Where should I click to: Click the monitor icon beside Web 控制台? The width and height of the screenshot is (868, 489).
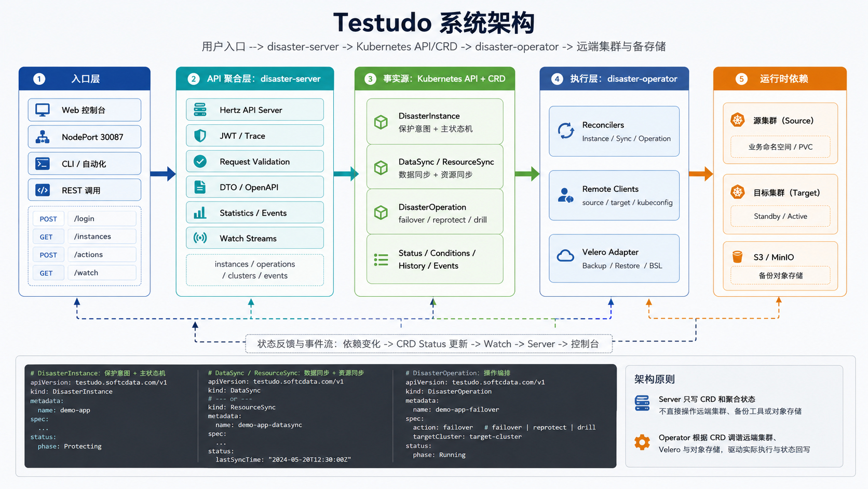(x=43, y=110)
